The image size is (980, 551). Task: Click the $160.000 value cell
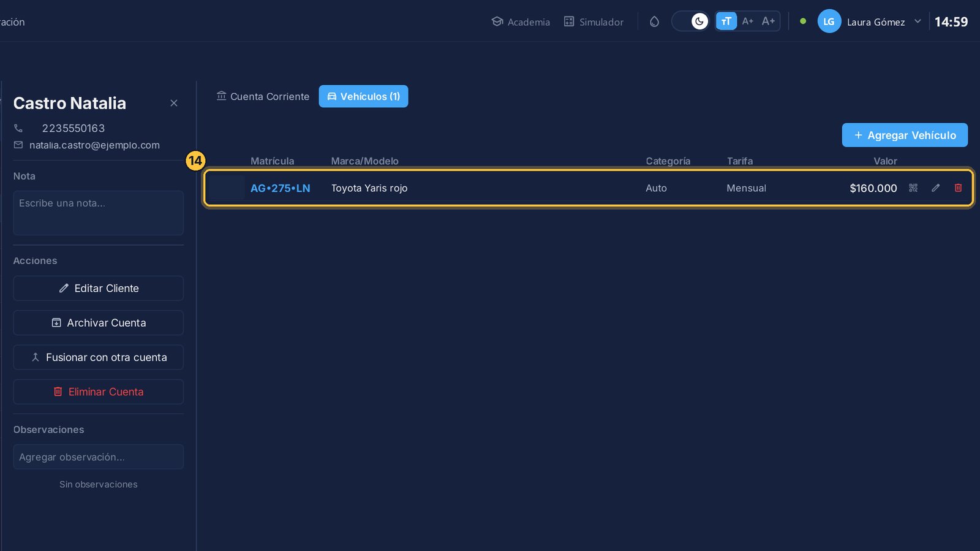pos(873,188)
